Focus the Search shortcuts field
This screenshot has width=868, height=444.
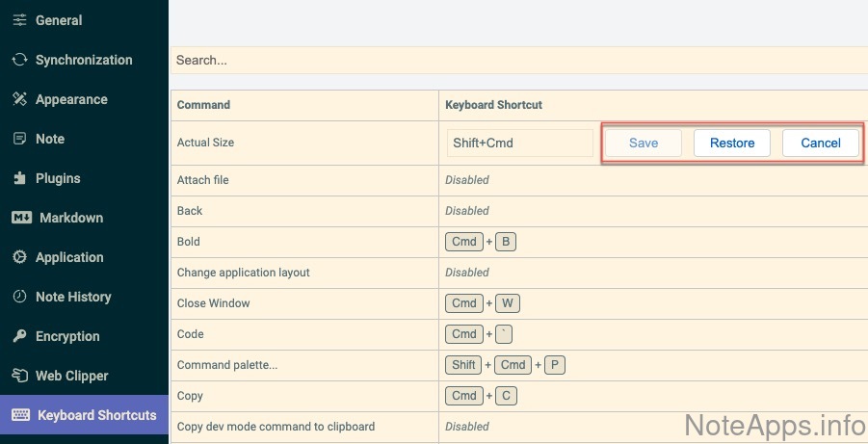click(518, 60)
